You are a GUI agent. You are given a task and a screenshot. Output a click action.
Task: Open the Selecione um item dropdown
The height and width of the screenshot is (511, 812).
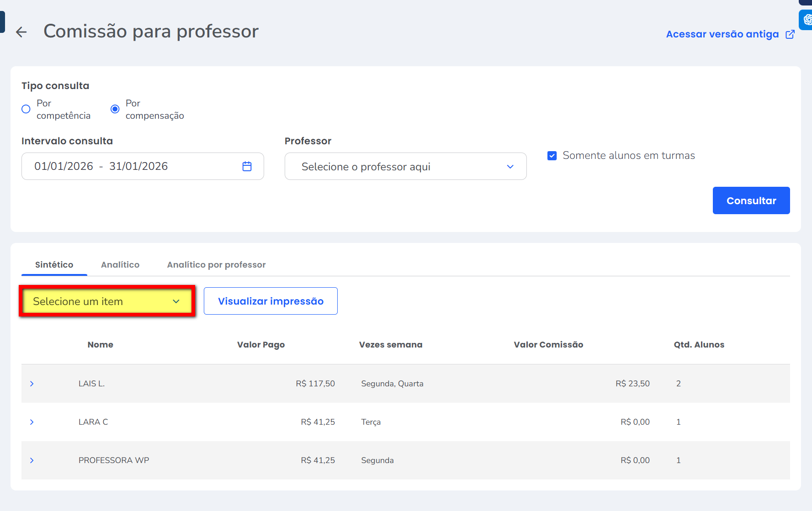click(x=107, y=301)
